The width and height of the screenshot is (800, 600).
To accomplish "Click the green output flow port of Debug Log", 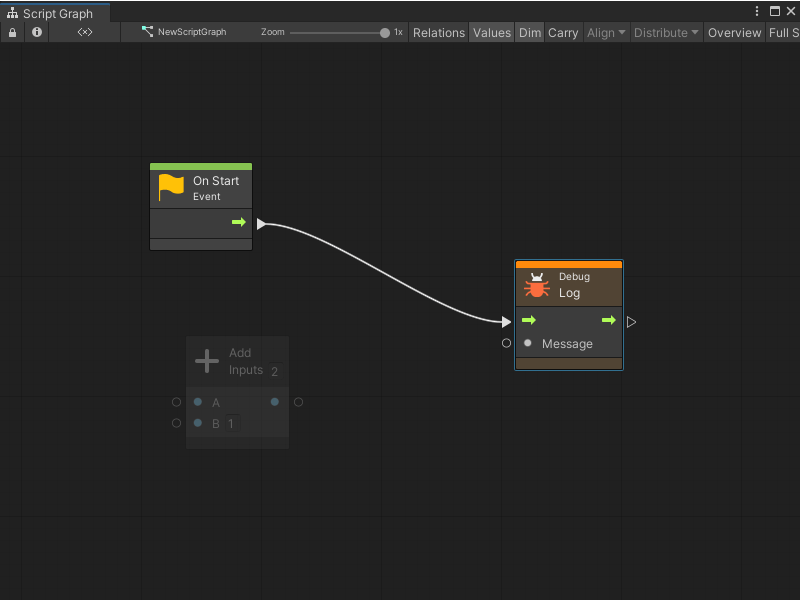I will tap(610, 320).
